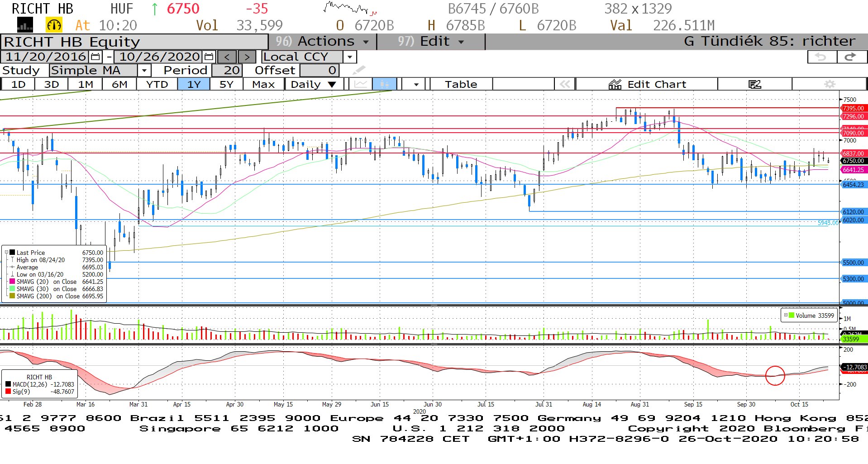Select the 1Y range tab
This screenshot has height=464, width=868.
[x=193, y=84]
